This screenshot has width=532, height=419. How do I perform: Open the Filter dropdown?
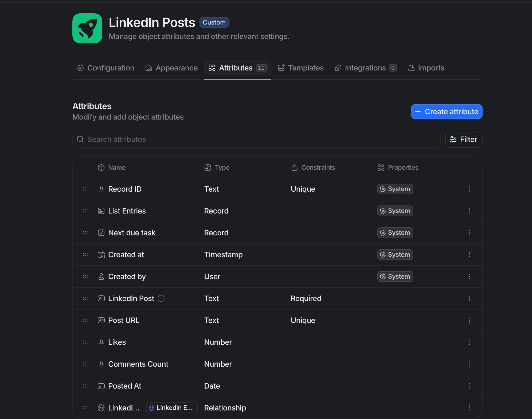click(464, 139)
